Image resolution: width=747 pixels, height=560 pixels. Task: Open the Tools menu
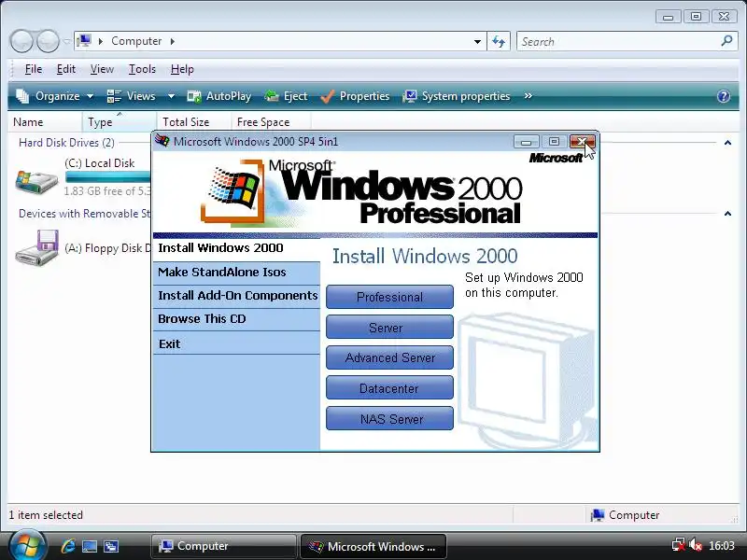click(142, 69)
